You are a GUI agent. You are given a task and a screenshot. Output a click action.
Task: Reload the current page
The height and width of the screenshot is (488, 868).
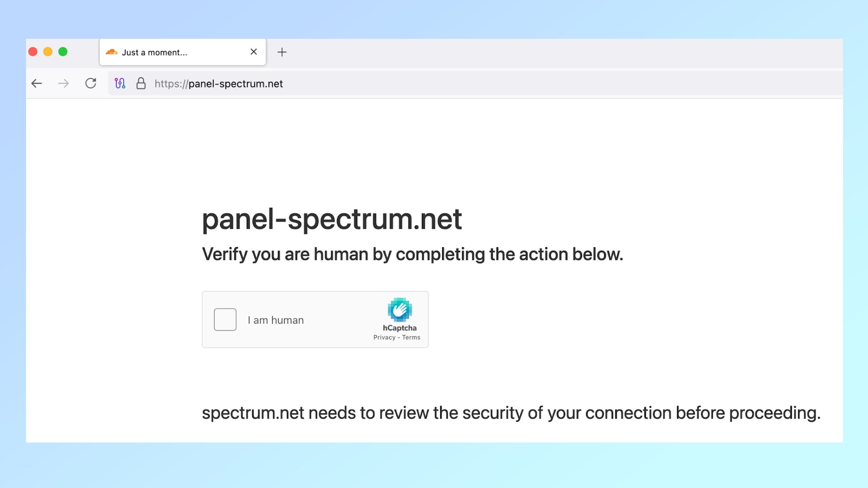[x=91, y=84]
